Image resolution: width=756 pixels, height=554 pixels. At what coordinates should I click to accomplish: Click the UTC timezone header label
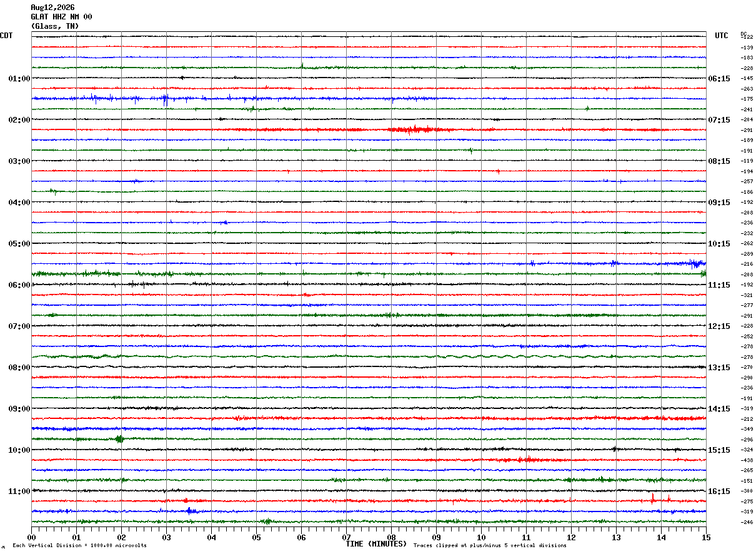[x=722, y=36]
